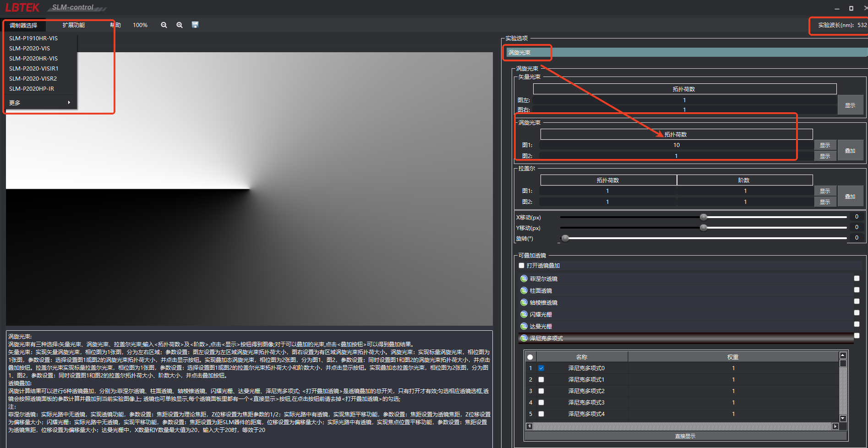Expand the 轴棱锥透镜 section
Image resolution: width=868 pixels, height=448 pixels.
coord(686,302)
